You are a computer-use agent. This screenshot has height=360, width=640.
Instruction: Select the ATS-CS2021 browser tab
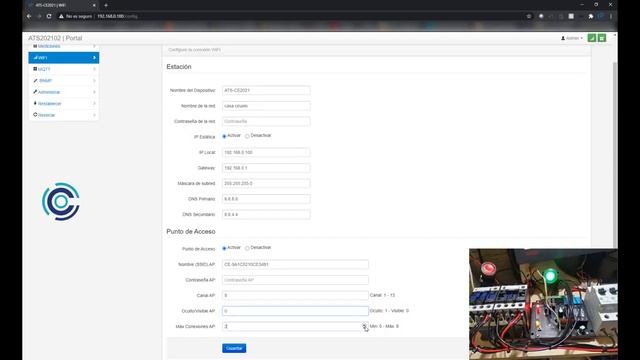(61, 5)
